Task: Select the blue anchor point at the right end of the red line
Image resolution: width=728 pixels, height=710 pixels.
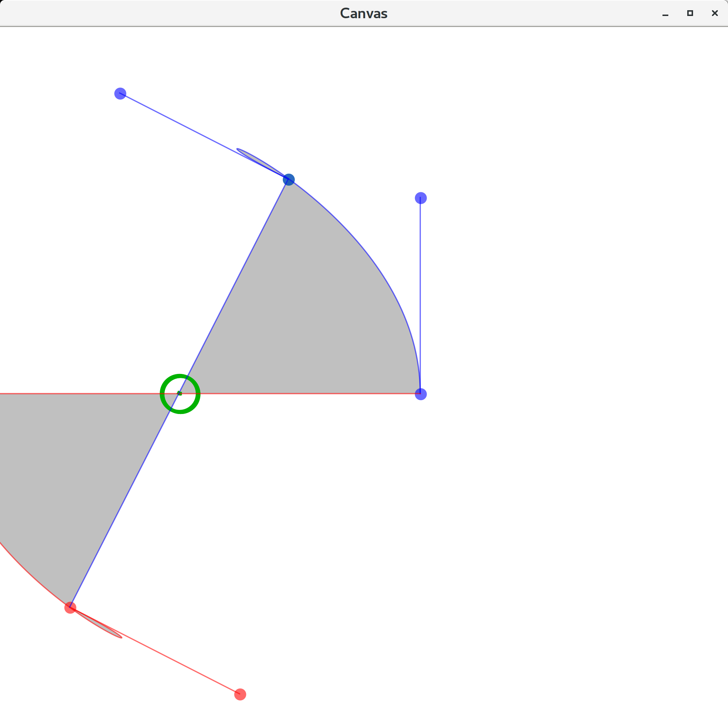Action: [420, 394]
